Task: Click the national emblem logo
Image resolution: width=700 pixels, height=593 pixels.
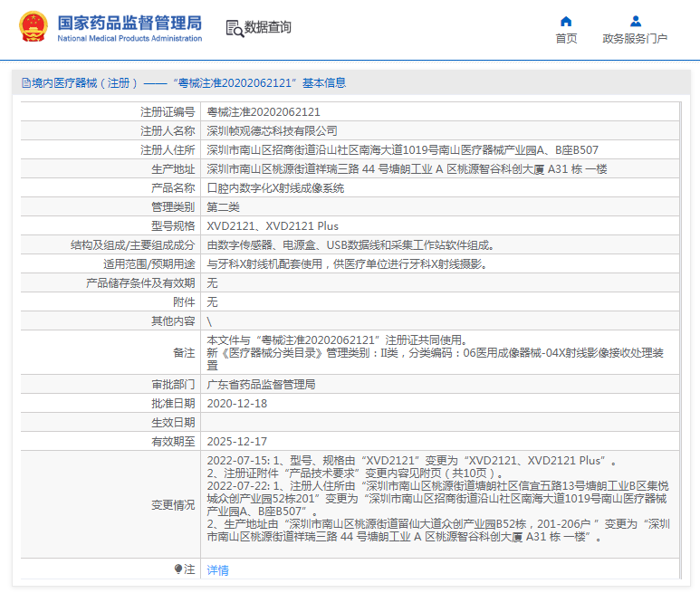Action: click(33, 27)
